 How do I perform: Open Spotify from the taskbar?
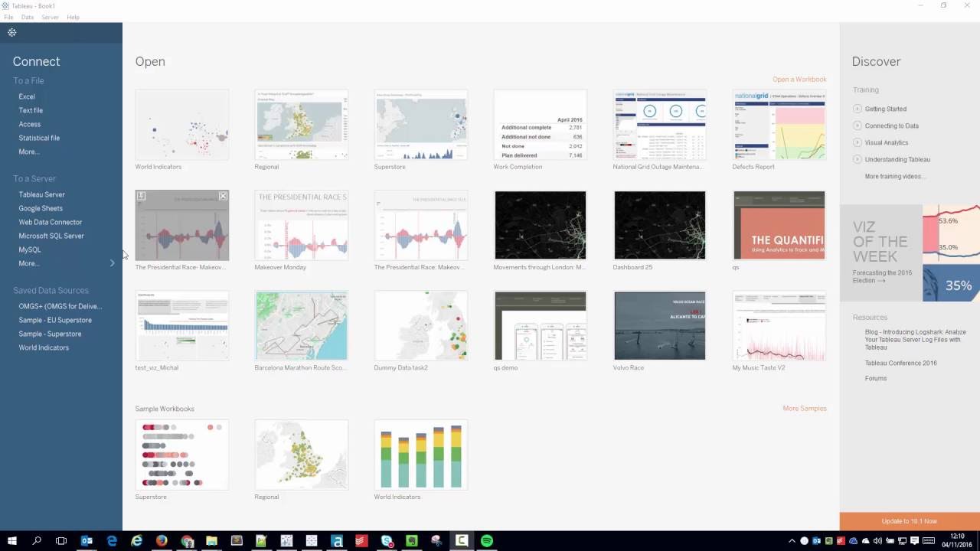[486, 540]
